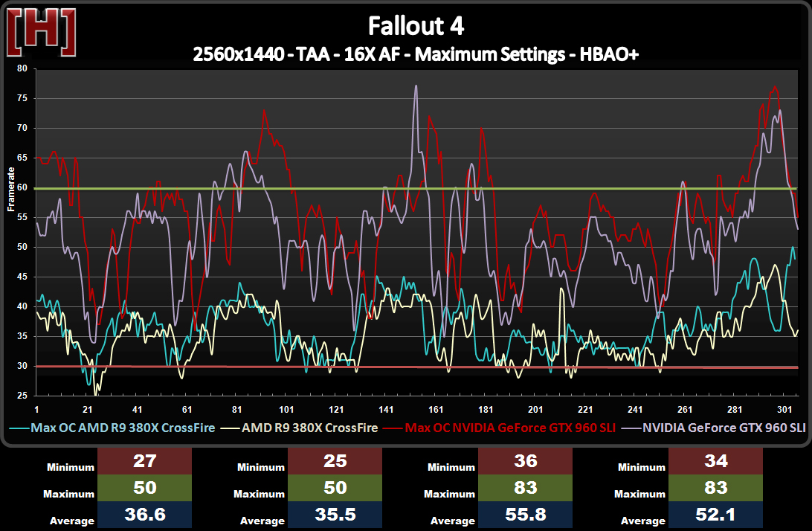Select Max OC NVIDIA GeForce GTX 960 SLI legend
The image size is (812, 531).
point(499,428)
